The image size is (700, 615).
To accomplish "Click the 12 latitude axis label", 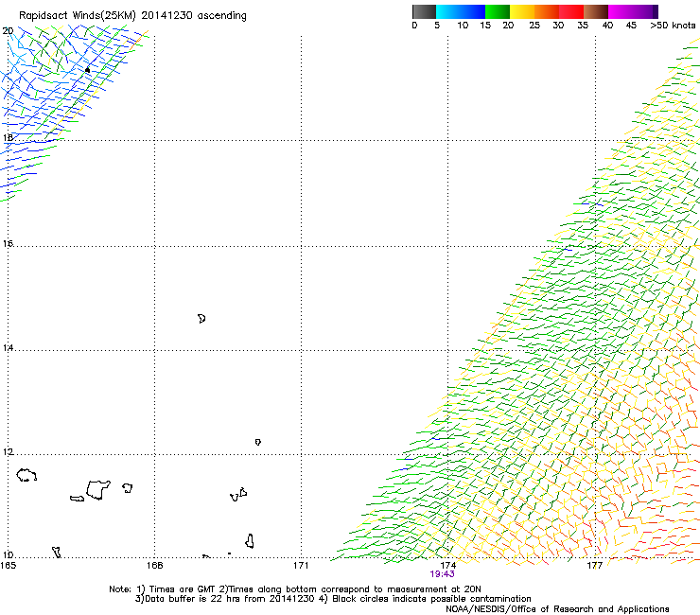I will click(8, 452).
